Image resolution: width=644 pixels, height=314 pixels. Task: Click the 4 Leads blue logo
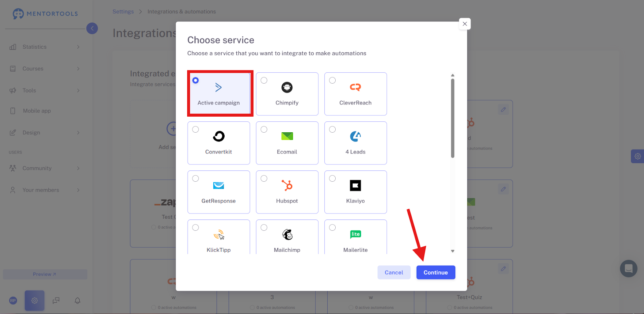coord(355,136)
